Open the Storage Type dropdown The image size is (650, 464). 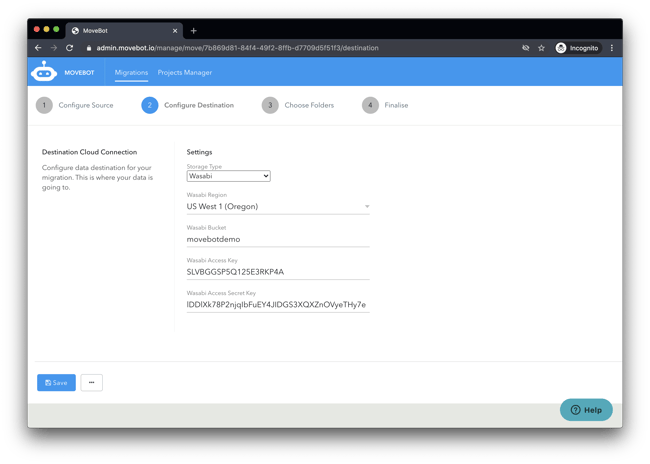coord(228,176)
